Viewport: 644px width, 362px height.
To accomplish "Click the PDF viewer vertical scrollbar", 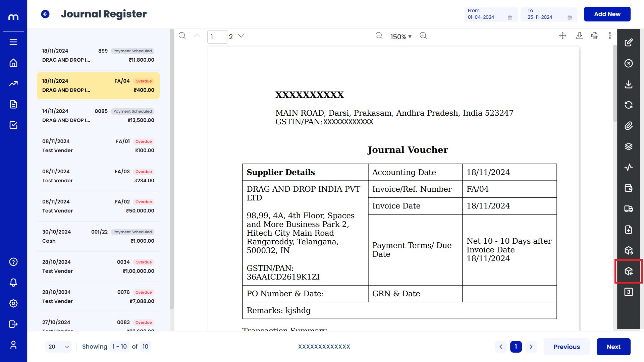I will [615, 84].
